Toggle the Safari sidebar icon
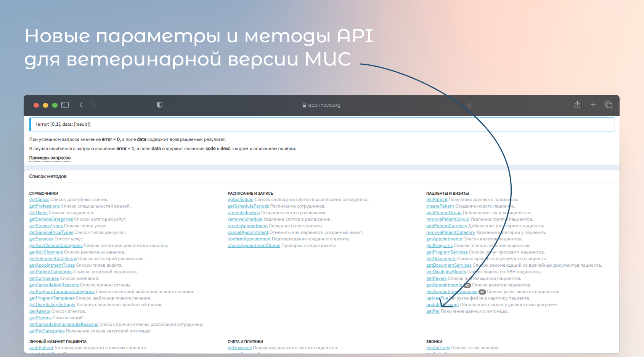This screenshot has height=357, width=644. [x=65, y=105]
